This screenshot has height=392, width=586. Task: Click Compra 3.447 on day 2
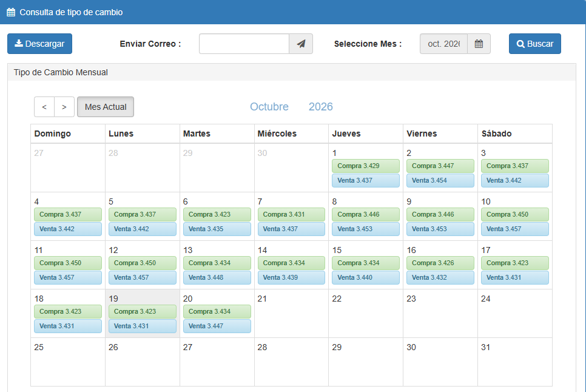pos(440,166)
